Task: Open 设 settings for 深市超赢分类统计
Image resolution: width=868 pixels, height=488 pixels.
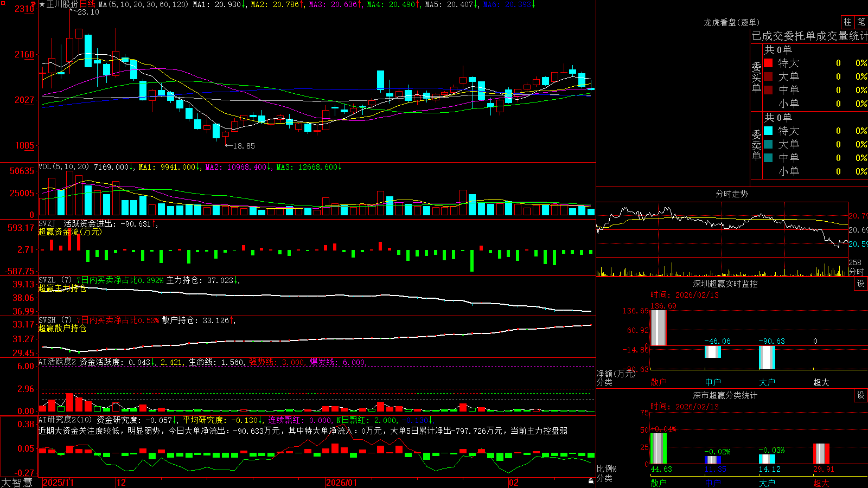Action: pyautogui.click(x=861, y=395)
